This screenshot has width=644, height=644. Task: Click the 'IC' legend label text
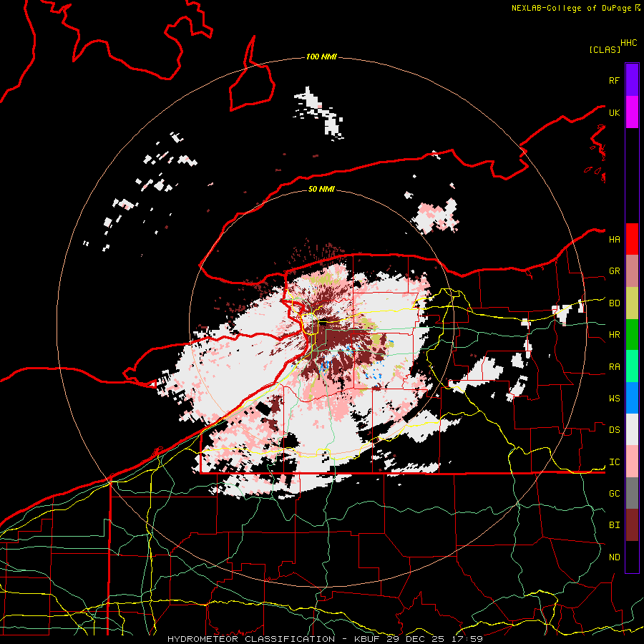pos(614,462)
